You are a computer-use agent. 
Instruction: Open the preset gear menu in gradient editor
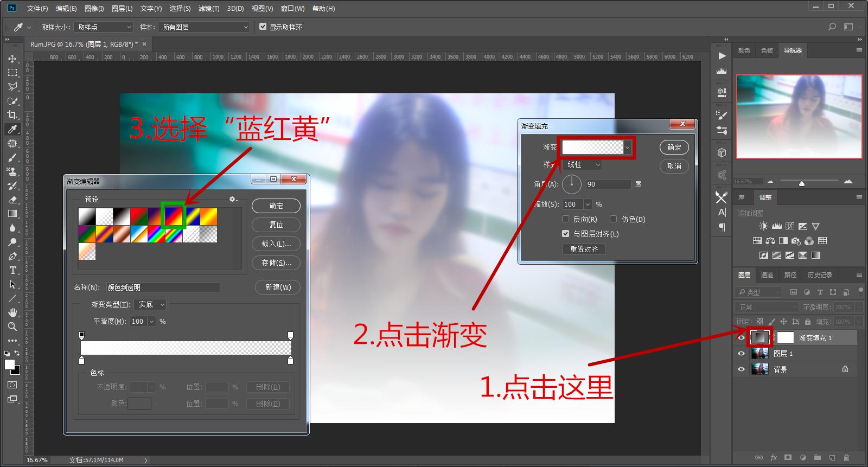coord(233,199)
